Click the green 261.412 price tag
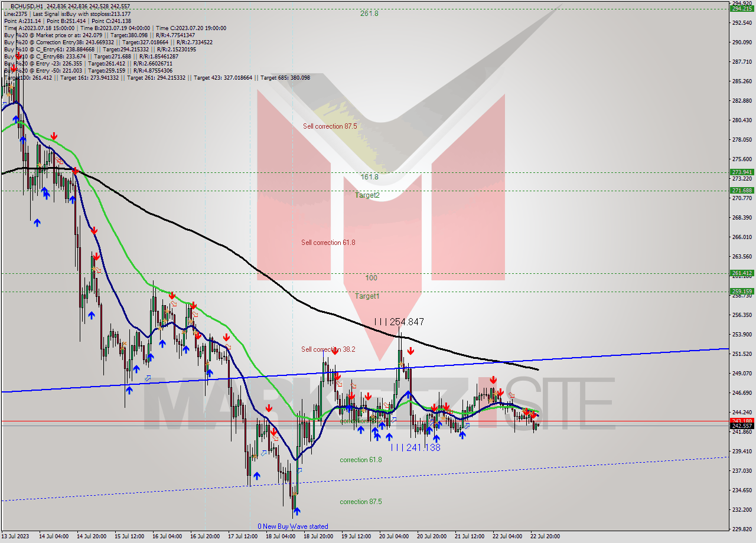756x543 pixels. tap(742, 273)
